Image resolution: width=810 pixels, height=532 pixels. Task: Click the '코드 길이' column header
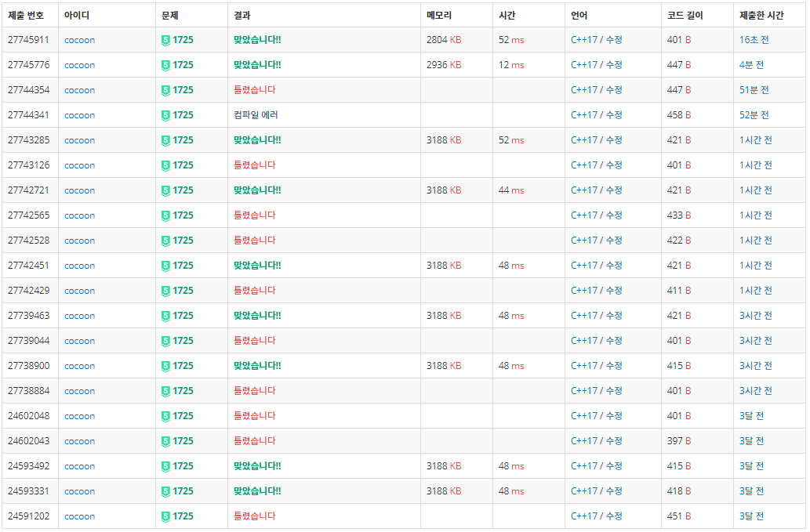click(685, 16)
